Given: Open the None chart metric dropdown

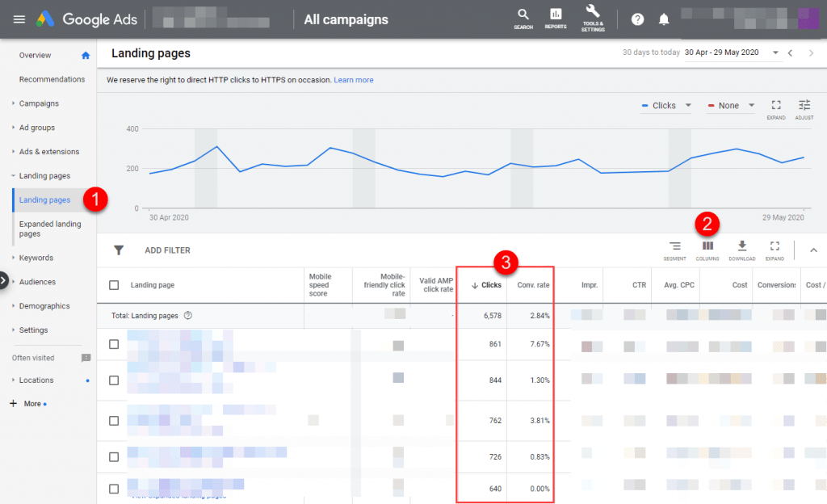Looking at the screenshot, I should coord(730,106).
